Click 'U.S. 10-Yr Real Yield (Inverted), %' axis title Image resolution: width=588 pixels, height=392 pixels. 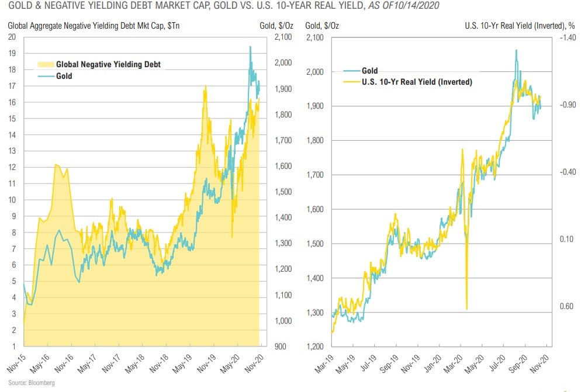click(x=520, y=26)
